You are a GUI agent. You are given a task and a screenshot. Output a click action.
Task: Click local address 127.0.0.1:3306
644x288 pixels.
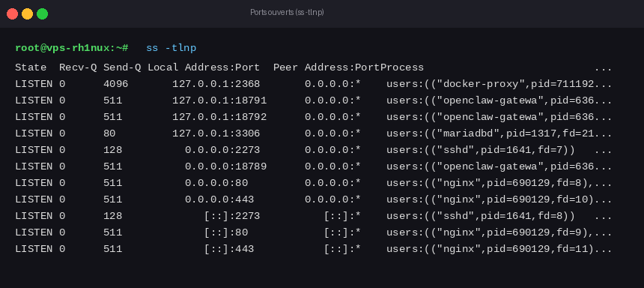216,133
